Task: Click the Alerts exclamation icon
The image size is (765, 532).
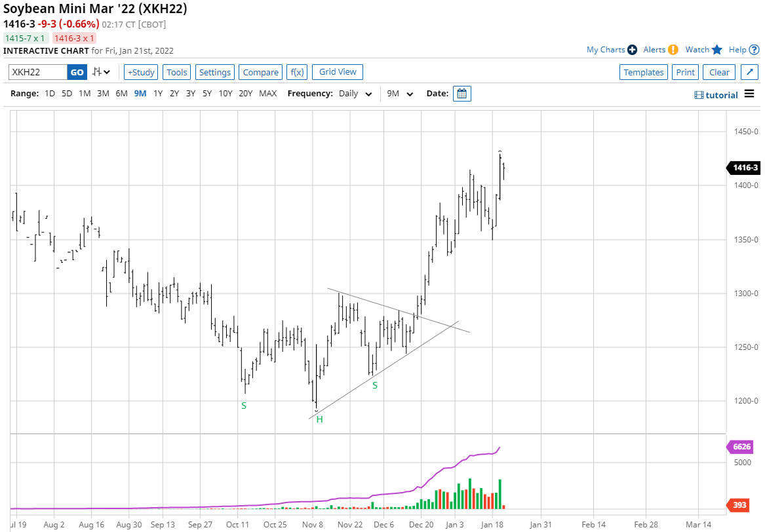Action: pos(673,50)
